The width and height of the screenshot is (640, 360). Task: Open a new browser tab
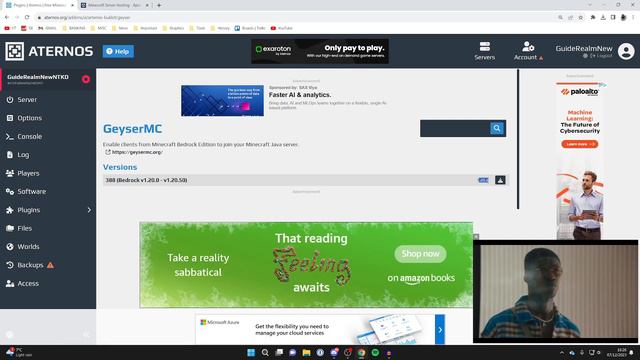point(159,5)
